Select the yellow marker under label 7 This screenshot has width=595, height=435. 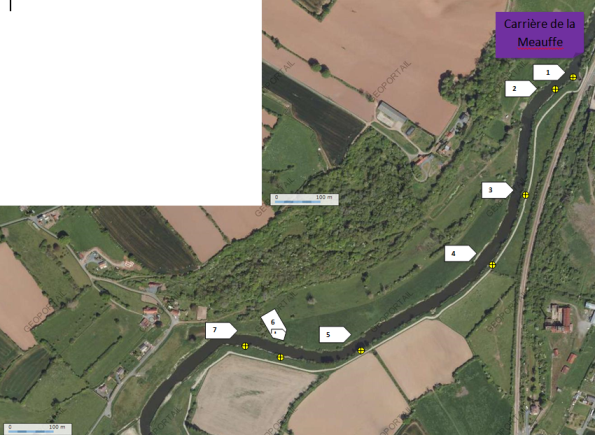(245, 346)
